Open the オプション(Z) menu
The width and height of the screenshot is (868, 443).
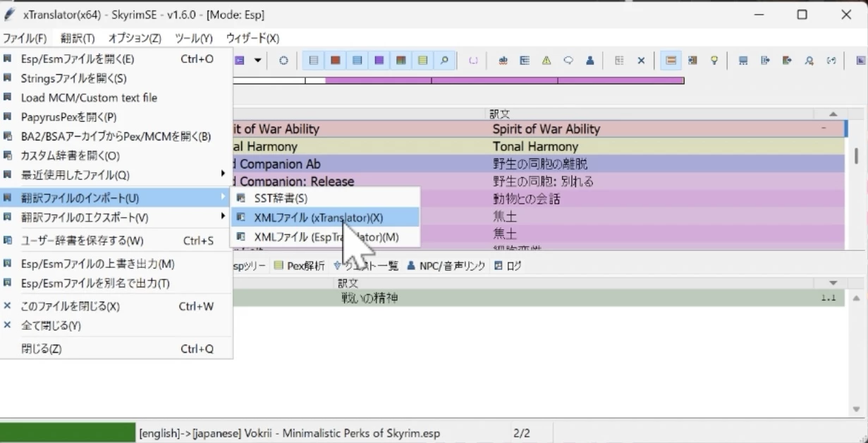click(135, 38)
